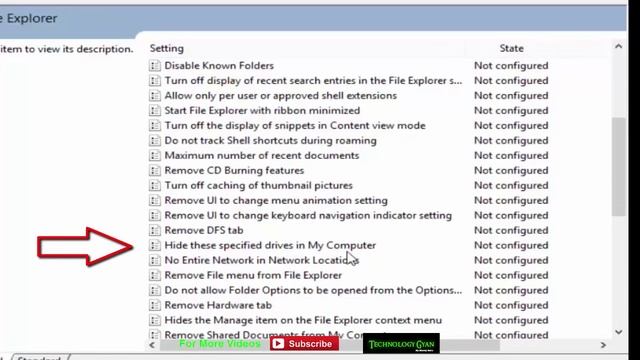Click the icon next to Allow only per user or approved shell extensions
This screenshot has height=360, width=640.
pos(155,96)
